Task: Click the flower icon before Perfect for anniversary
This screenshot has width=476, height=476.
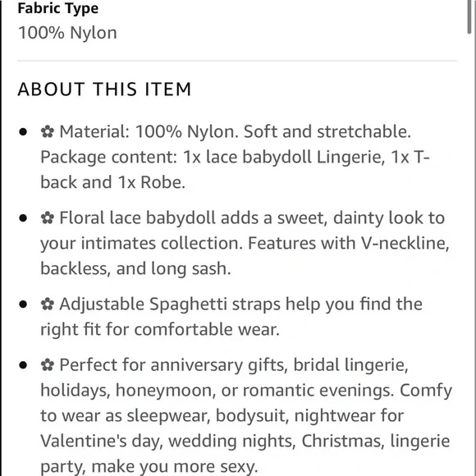Action: (48, 365)
